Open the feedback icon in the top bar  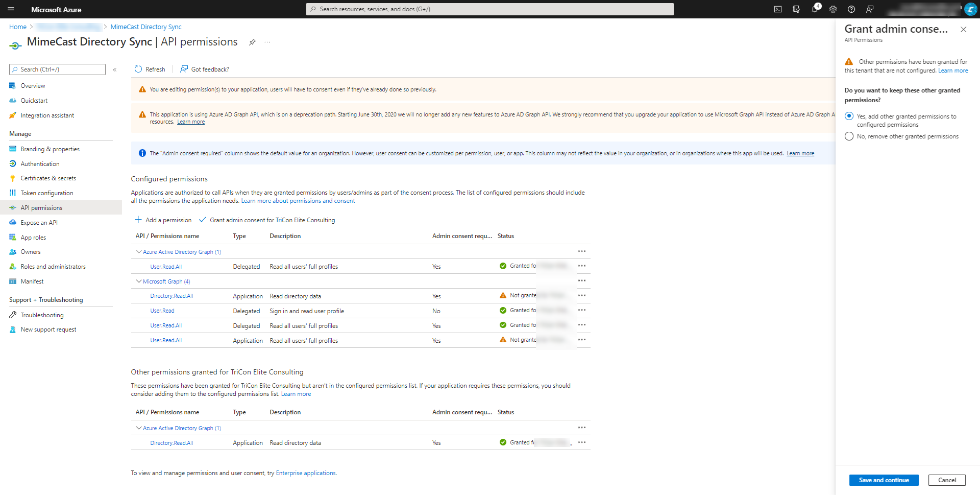pos(870,9)
